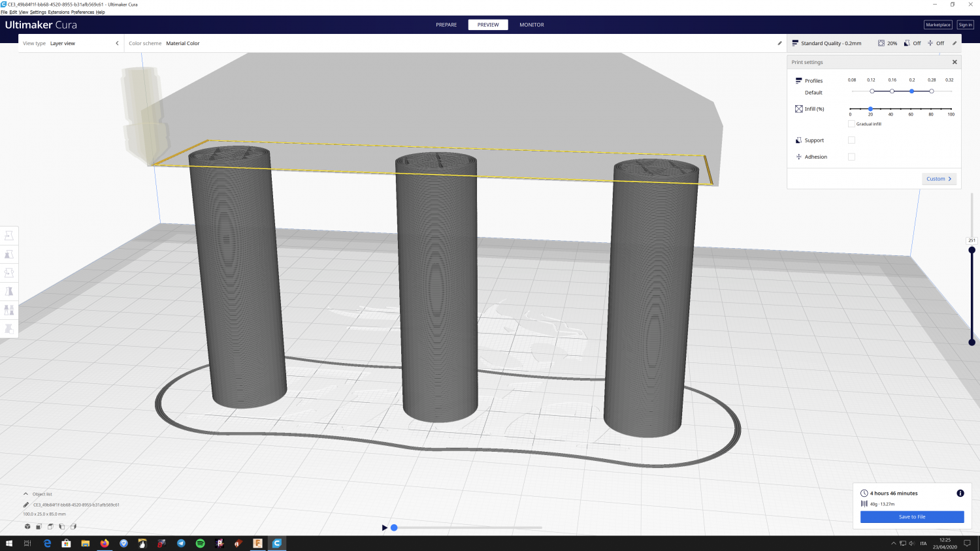
Task: Switch to the PREPARE tab
Action: [x=446, y=25]
